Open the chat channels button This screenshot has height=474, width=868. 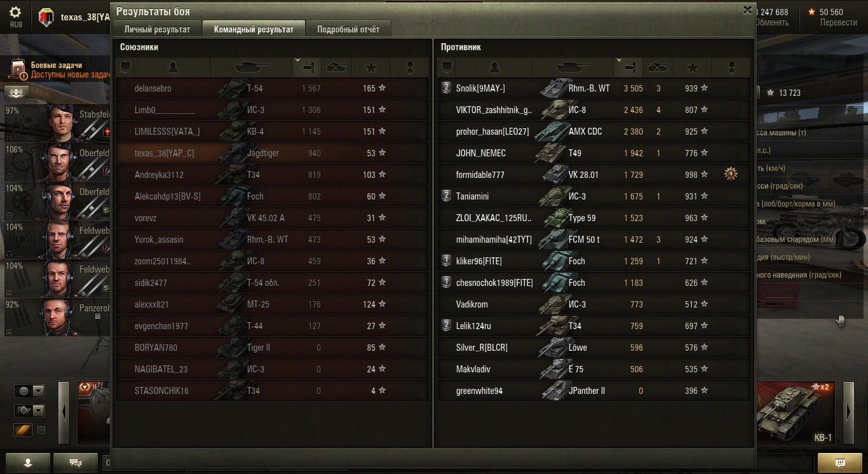pos(76,463)
